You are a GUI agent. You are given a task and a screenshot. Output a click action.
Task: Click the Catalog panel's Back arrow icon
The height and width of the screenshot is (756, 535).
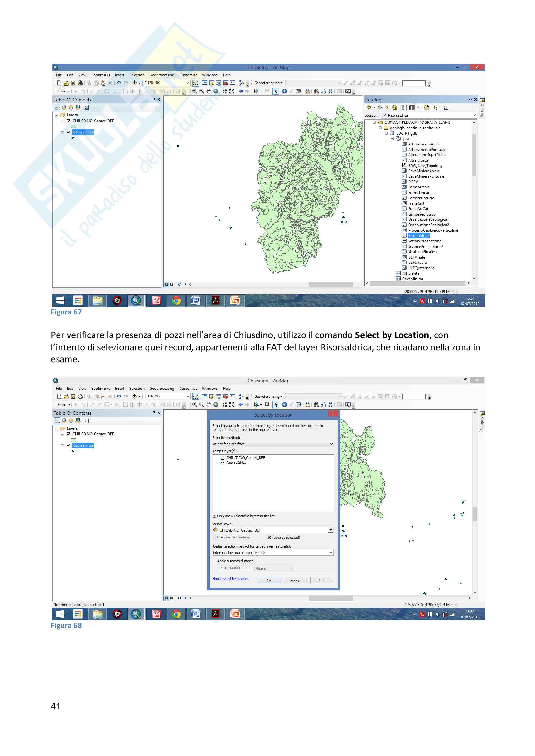point(368,107)
